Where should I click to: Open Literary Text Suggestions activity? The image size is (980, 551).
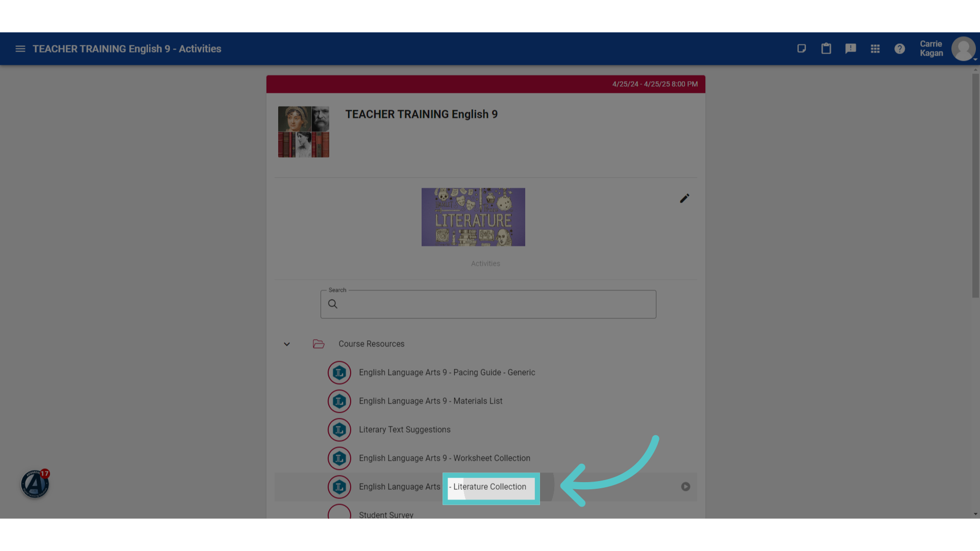click(x=404, y=430)
